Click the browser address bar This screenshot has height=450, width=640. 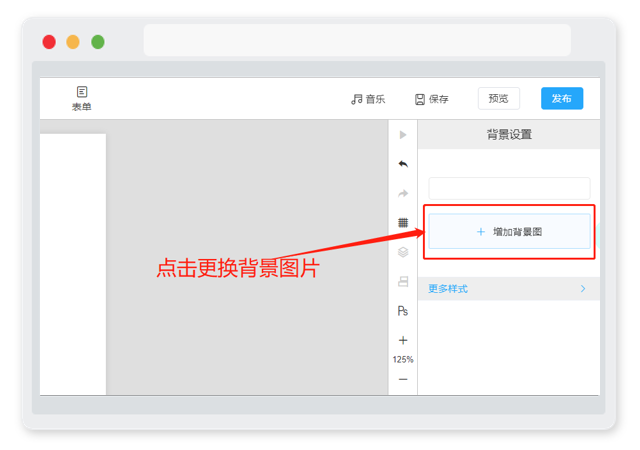357,40
